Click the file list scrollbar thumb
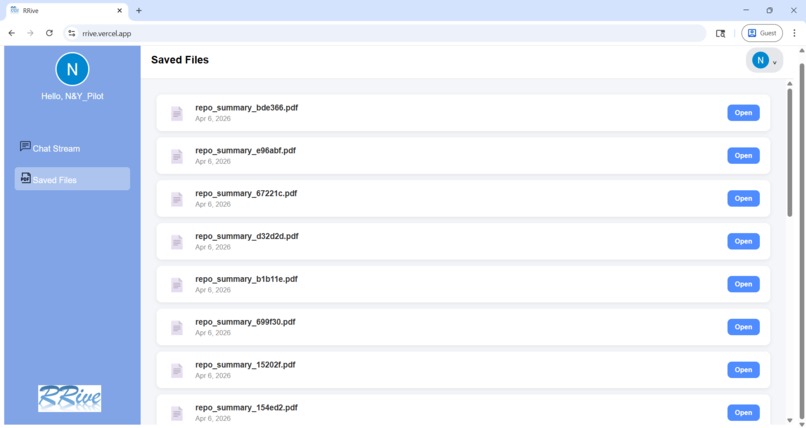The width and height of the screenshot is (806, 428). (790, 153)
